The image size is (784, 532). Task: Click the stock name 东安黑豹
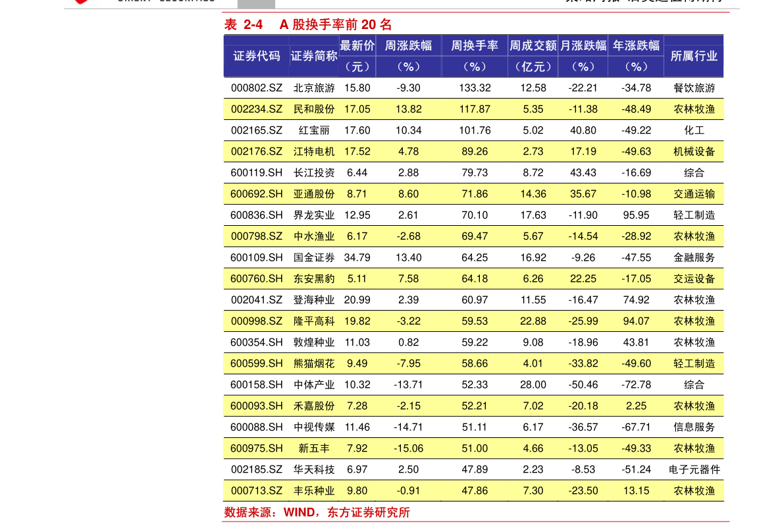tap(314, 279)
